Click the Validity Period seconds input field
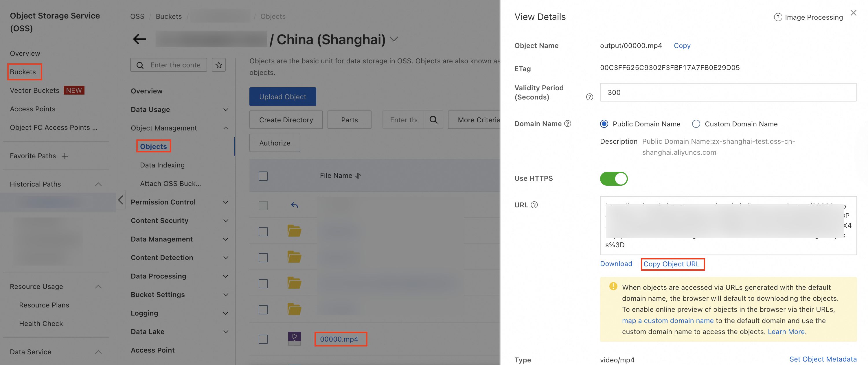 coord(728,92)
